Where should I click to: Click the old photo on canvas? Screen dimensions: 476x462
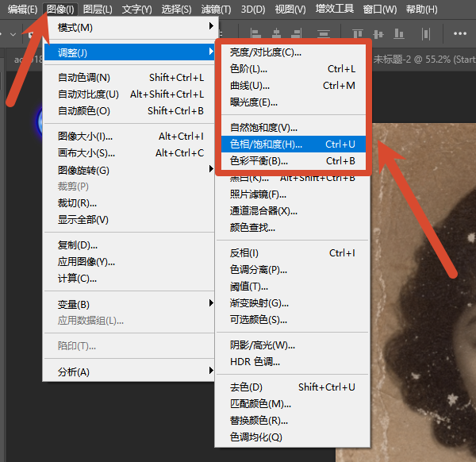pyautogui.click(x=423, y=291)
